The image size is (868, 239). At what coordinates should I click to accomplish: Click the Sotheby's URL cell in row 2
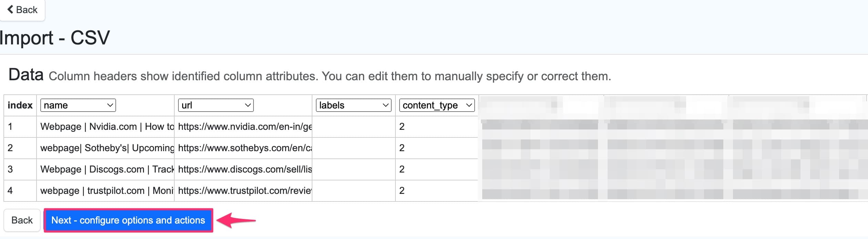pyautogui.click(x=243, y=148)
